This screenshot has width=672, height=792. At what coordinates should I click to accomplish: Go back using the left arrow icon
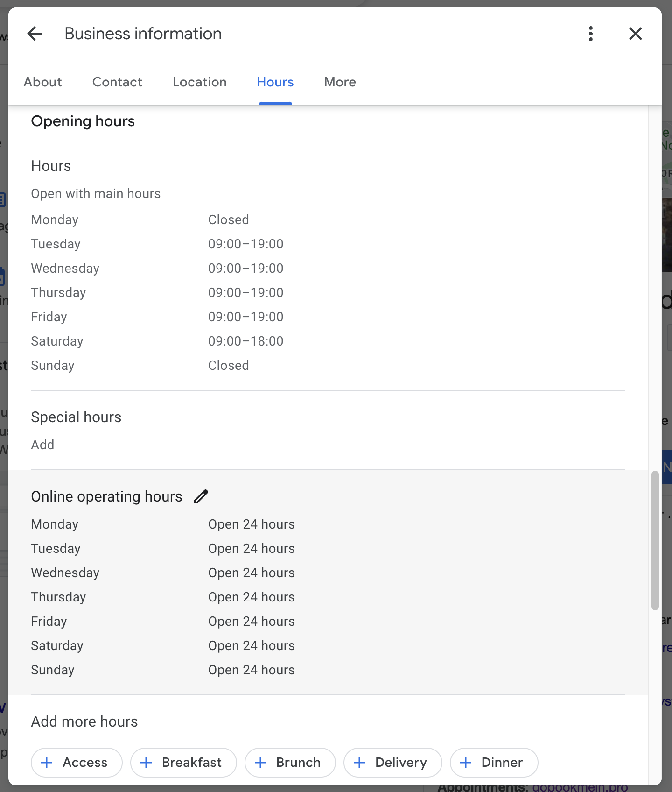point(35,34)
